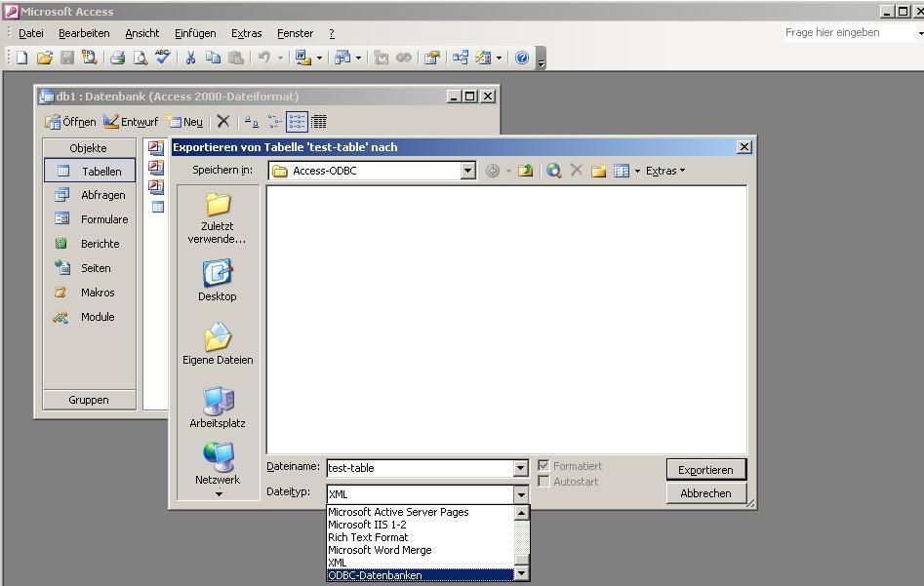924x586 pixels.
Task: Select List view icon in db1 window
Action: [x=297, y=122]
